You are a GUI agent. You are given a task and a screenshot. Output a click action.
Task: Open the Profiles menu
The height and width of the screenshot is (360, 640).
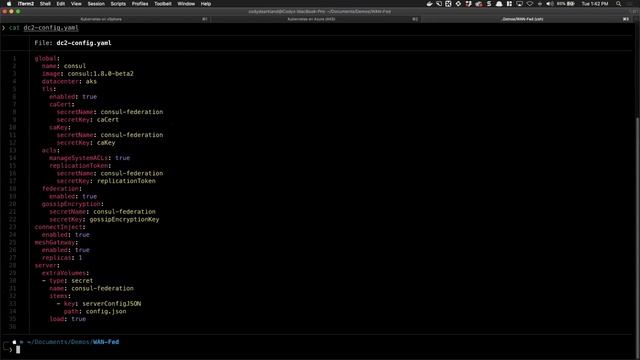140,4
